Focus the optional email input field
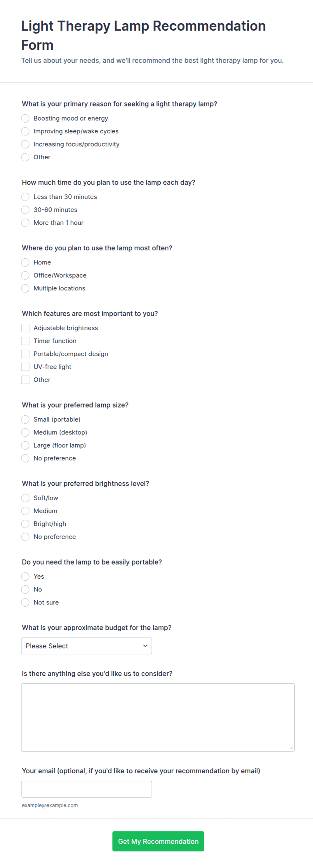Viewport: 313px width, 868px height. pyautogui.click(x=86, y=789)
